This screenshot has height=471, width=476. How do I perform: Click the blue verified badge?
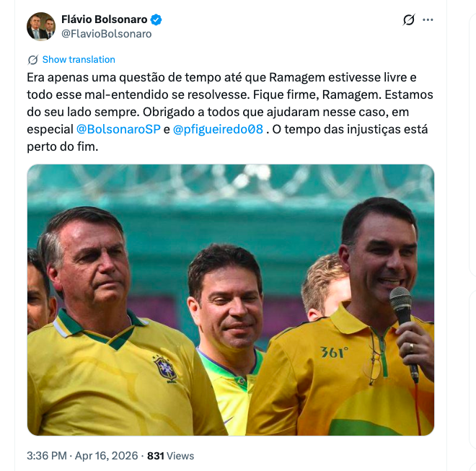[x=156, y=19]
